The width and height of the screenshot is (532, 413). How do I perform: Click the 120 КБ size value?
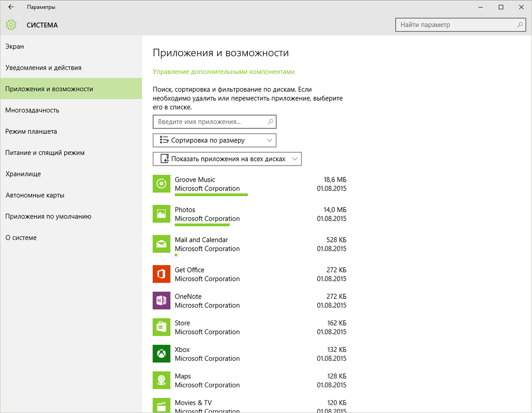click(x=336, y=403)
